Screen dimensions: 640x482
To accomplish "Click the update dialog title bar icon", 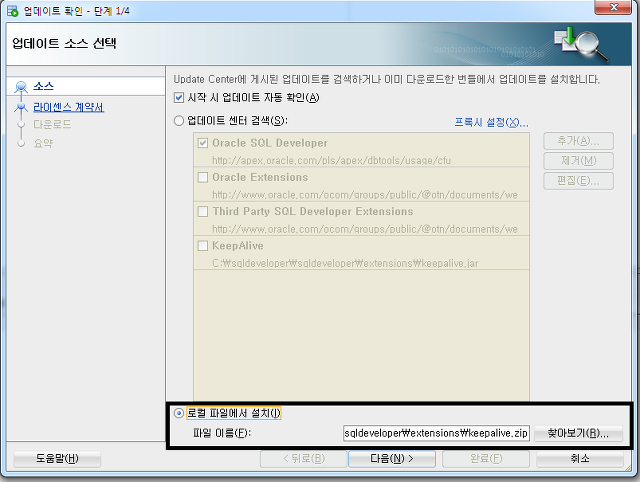I will [x=13, y=11].
